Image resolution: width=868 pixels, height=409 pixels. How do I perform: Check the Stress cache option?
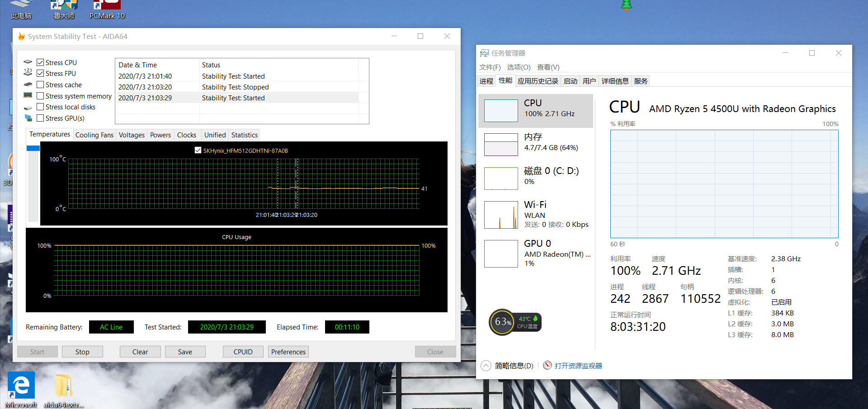click(40, 85)
